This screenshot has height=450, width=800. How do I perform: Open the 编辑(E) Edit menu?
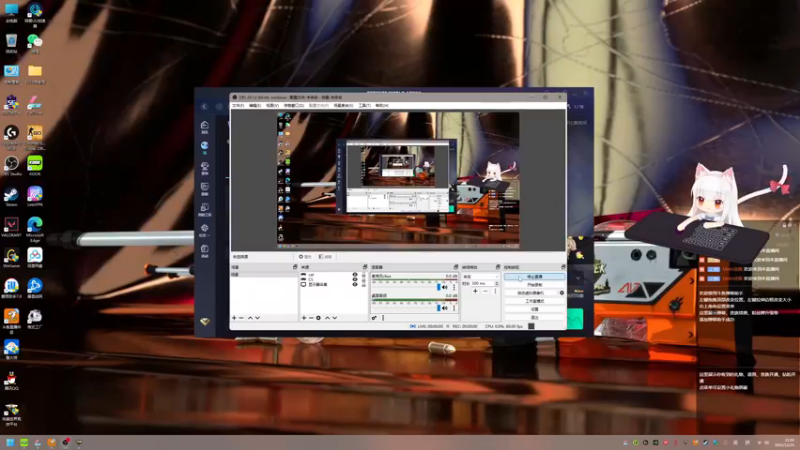click(255, 106)
